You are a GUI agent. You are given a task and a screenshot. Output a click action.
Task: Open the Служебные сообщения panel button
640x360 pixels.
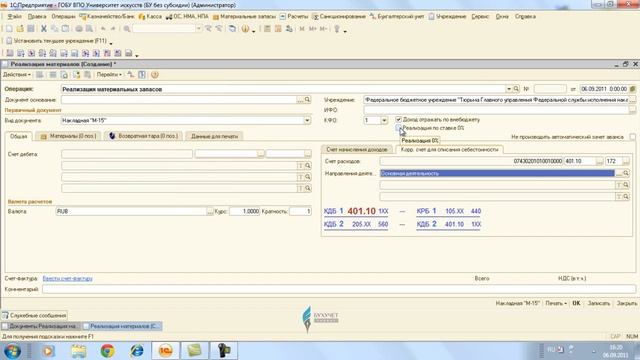(34, 316)
